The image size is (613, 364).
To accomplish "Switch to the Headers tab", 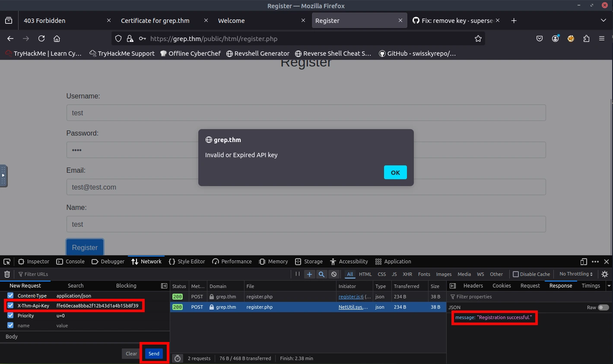I will (473, 286).
